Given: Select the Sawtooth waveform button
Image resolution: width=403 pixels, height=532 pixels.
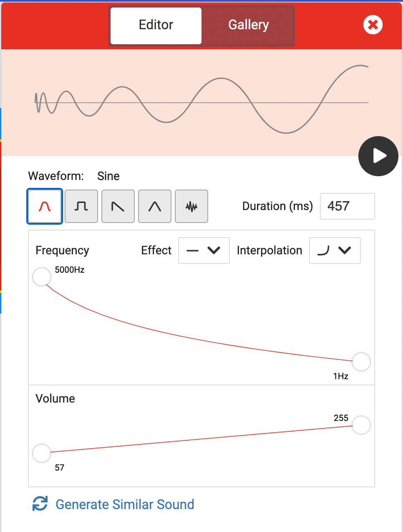Looking at the screenshot, I should coord(118,206).
